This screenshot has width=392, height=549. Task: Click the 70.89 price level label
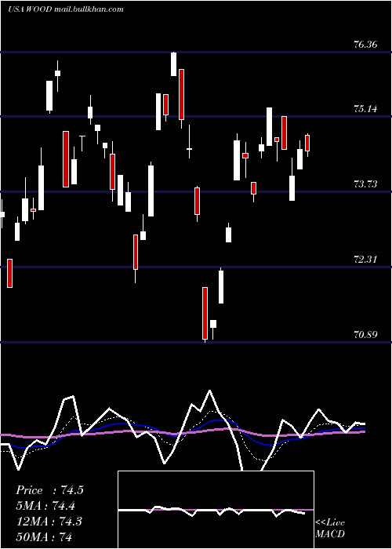click(x=365, y=335)
